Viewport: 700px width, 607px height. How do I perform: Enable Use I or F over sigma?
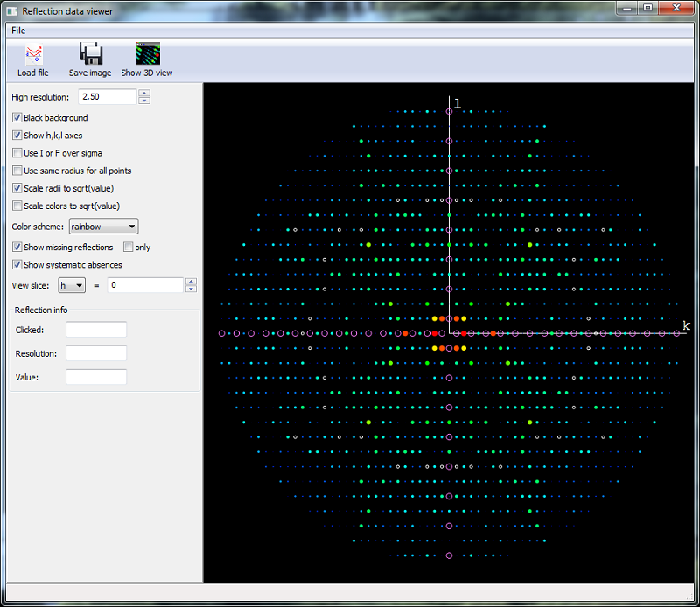pyautogui.click(x=15, y=152)
